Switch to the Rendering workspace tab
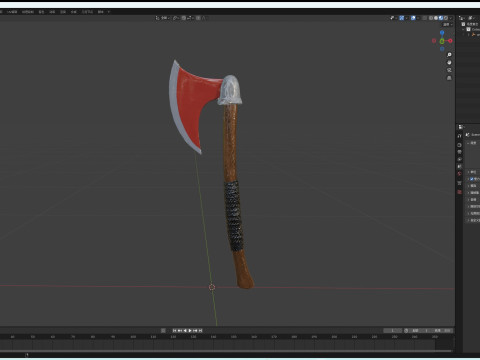This screenshot has width=480, height=360. coord(63,12)
